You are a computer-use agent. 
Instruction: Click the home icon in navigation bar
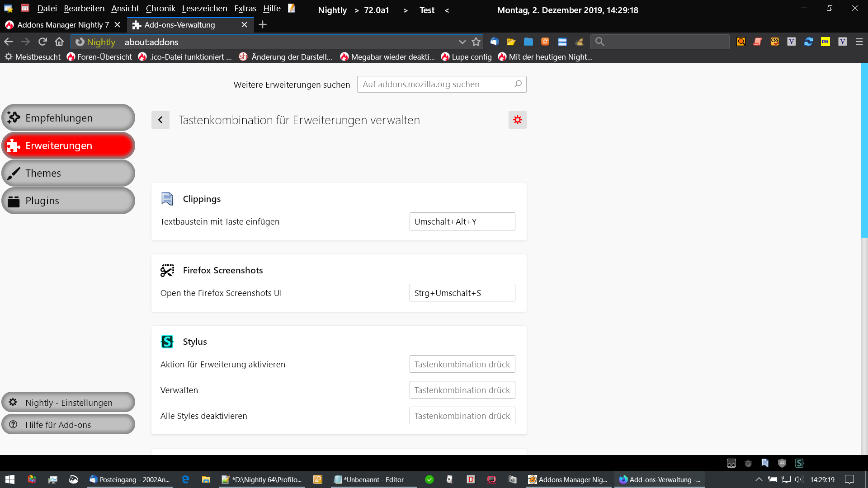pyautogui.click(x=59, y=42)
